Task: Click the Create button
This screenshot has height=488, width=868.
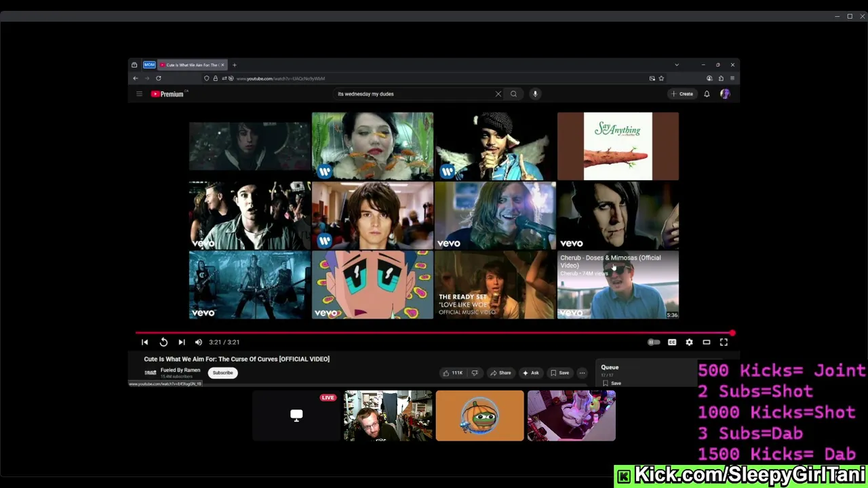Action: [682, 94]
